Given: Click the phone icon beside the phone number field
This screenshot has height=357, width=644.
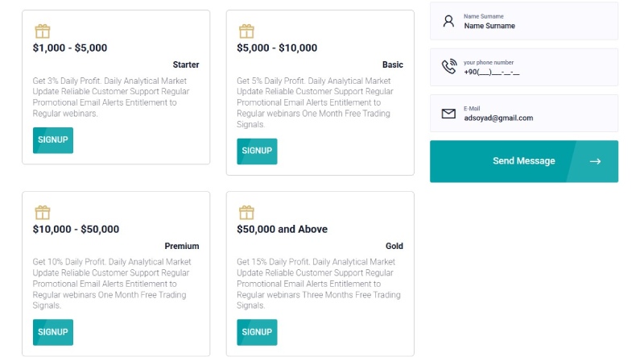Looking at the screenshot, I should 449,67.
